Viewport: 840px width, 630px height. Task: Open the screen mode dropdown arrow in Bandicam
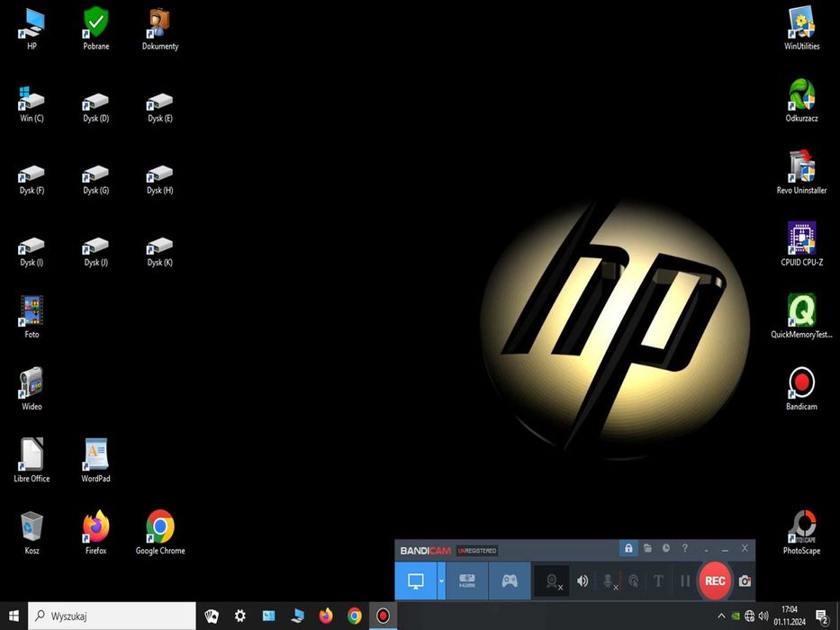tap(441, 580)
